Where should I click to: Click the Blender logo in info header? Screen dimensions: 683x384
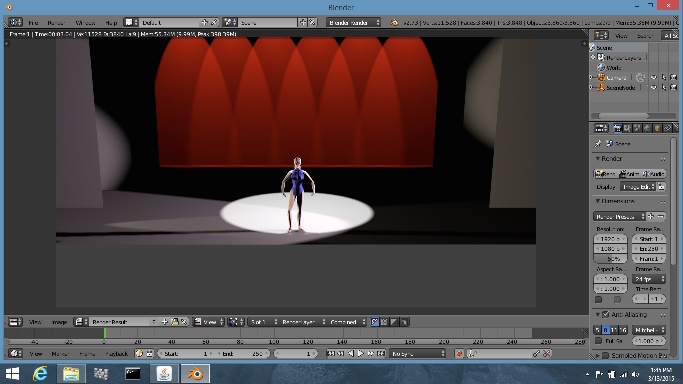tap(394, 22)
